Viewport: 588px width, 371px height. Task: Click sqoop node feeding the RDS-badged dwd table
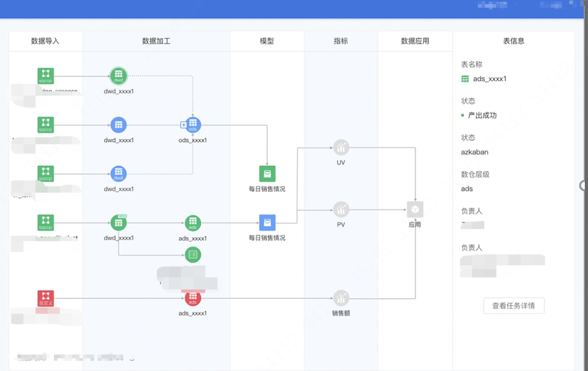pyautogui.click(x=46, y=223)
